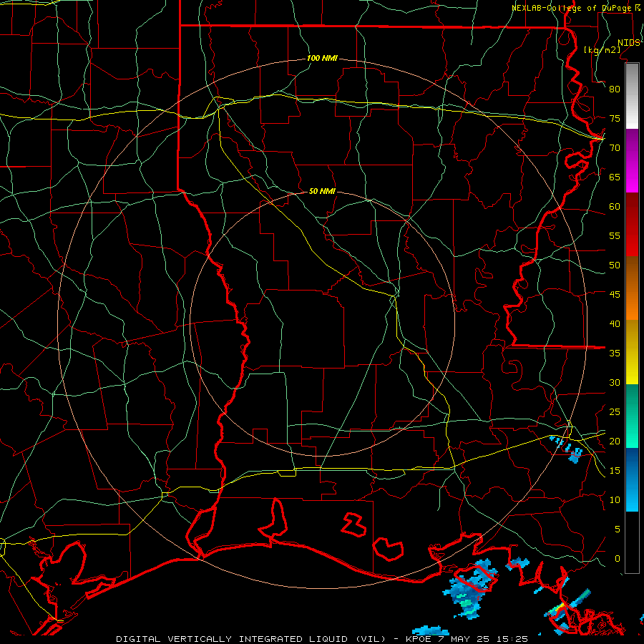Select the blue-cyan segment of the color bar

632,479
